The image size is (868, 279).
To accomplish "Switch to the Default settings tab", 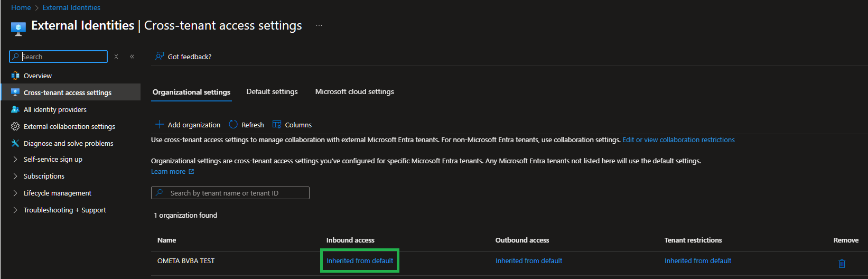I will (272, 91).
